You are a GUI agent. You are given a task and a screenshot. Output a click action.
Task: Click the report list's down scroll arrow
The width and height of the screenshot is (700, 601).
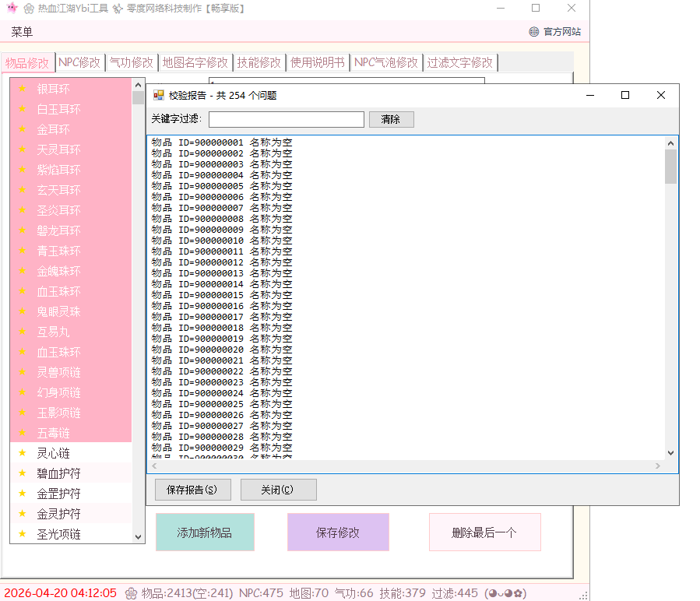coord(670,453)
